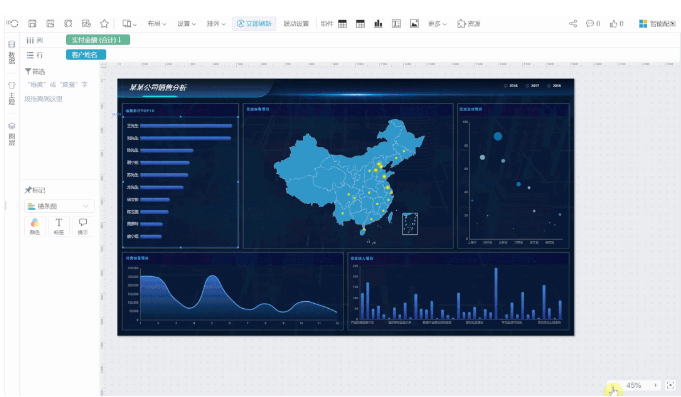Click the second save-as icon in the toolbar
The image size is (681, 397).
tap(50, 23)
